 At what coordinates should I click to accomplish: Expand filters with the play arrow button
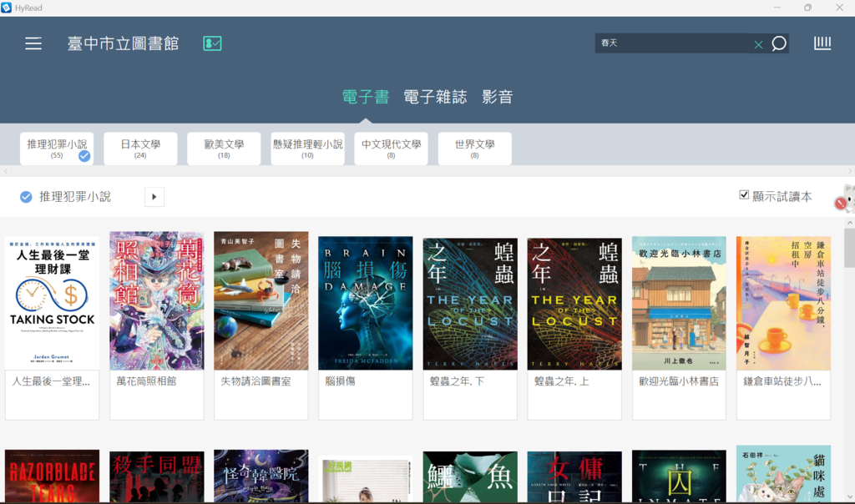(x=154, y=197)
